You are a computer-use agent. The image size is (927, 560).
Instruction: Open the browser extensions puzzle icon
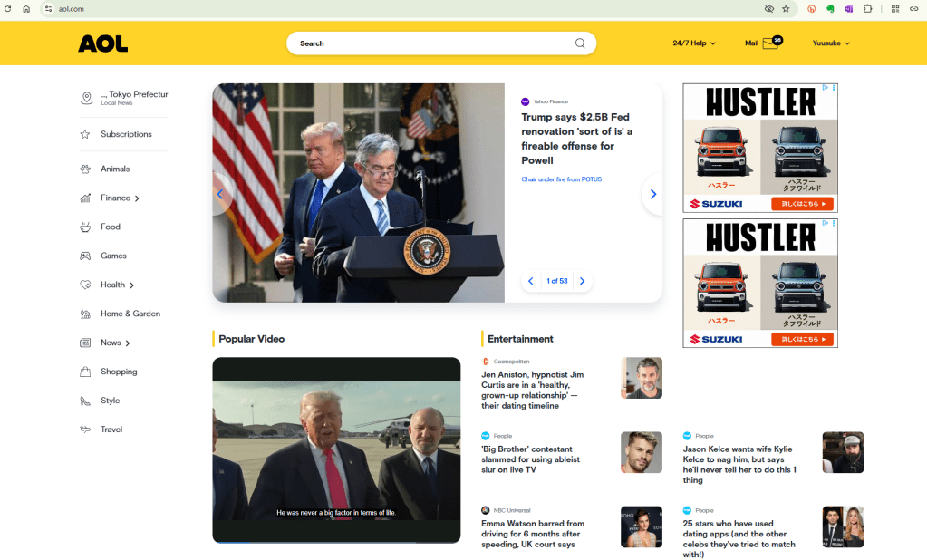[867, 9]
